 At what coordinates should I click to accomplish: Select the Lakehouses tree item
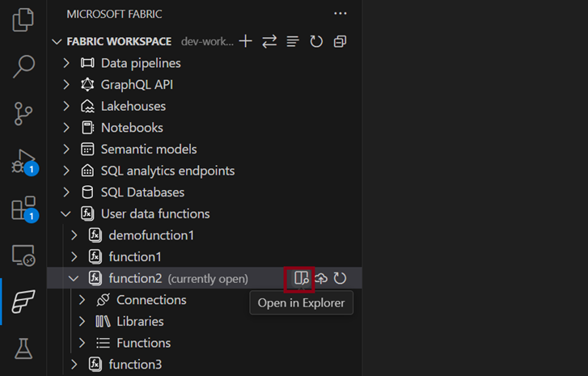[x=133, y=106]
